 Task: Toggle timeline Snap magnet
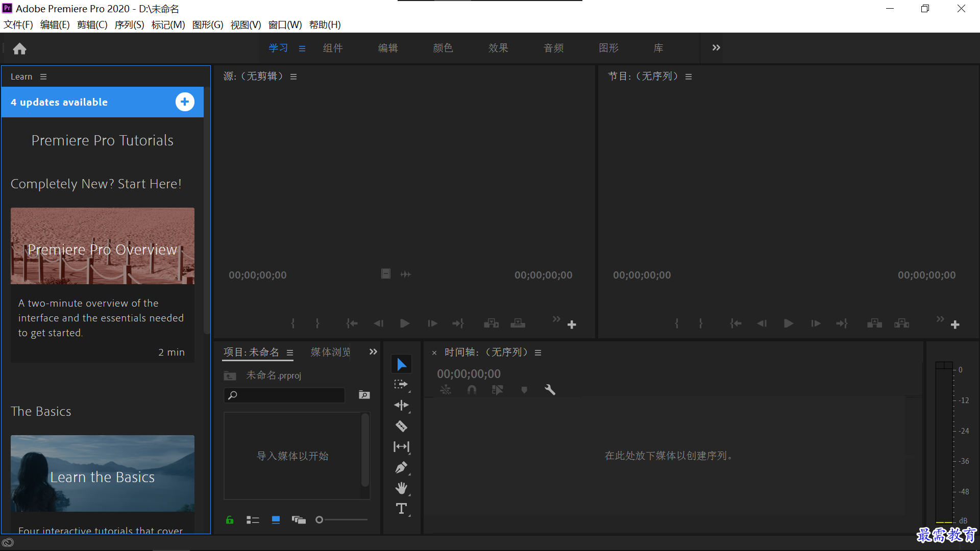coord(472,390)
